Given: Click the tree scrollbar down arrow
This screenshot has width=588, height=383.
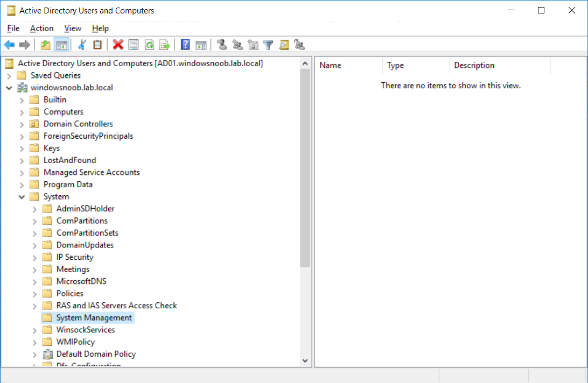Looking at the screenshot, I should (x=305, y=360).
